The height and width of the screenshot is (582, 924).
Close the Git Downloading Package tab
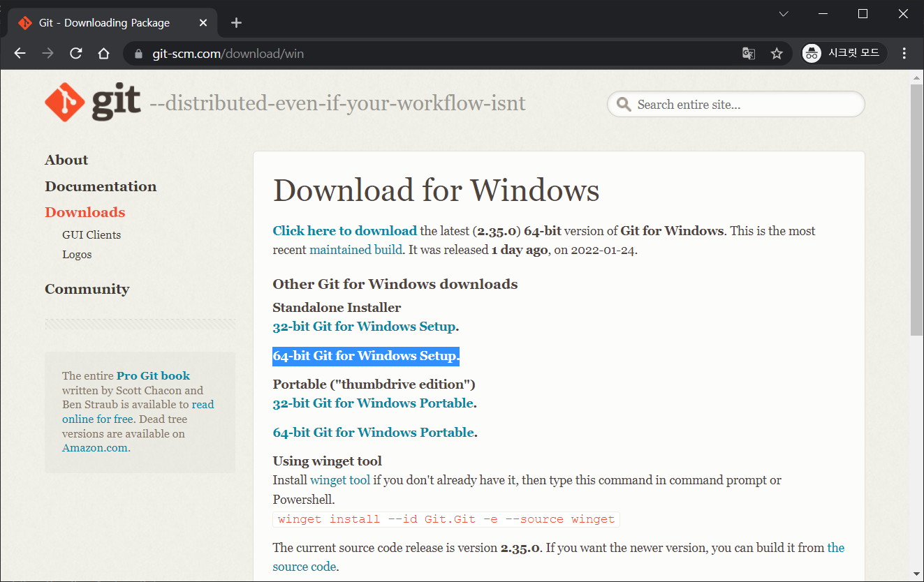pos(203,23)
